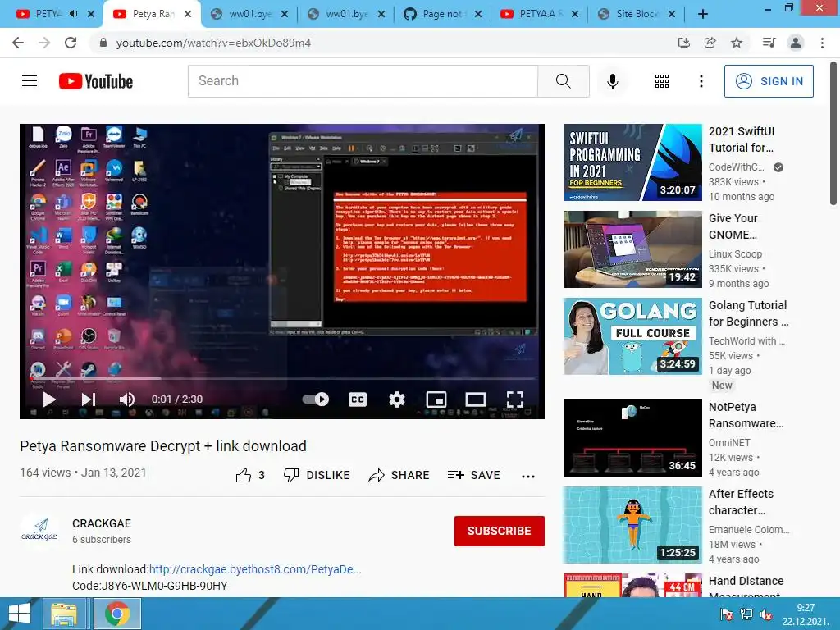This screenshot has height=630, width=840.
Task: Open File Explorer from taskbar
Action: pyautogui.click(x=64, y=614)
